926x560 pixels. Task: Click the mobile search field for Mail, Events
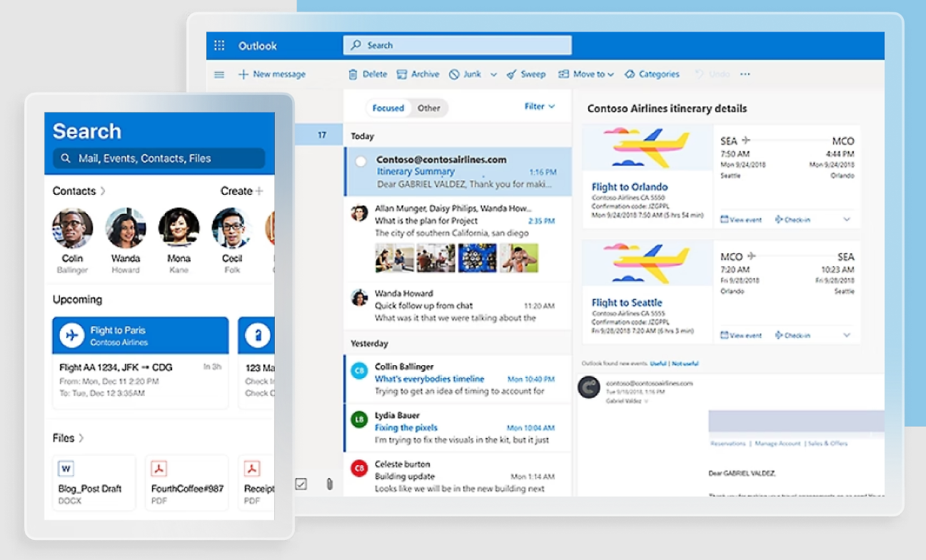tap(158, 158)
